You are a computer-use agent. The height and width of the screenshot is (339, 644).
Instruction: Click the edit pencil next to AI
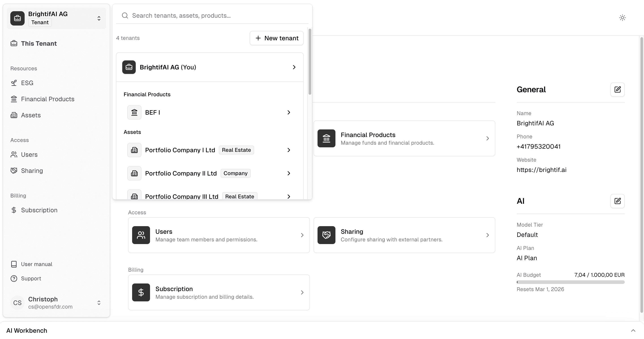[617, 201]
